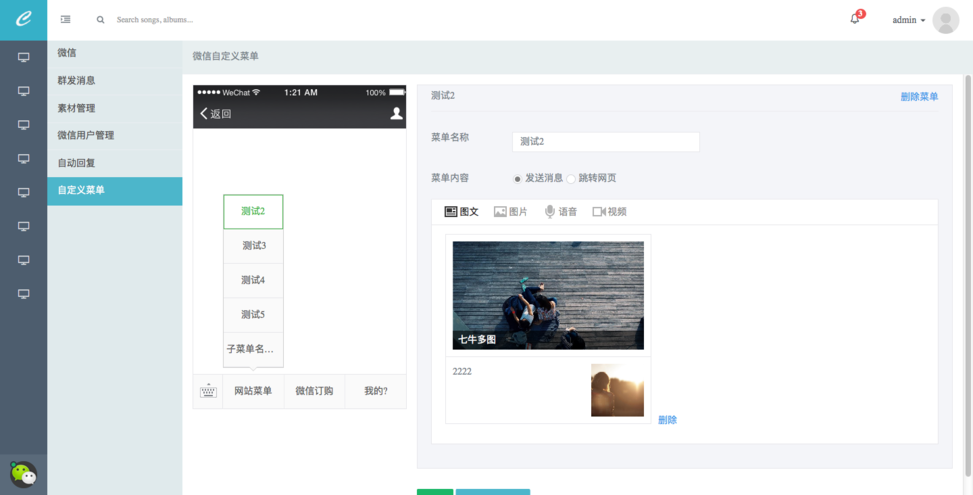Select the 自定义菜单 sidebar item

pos(115,190)
